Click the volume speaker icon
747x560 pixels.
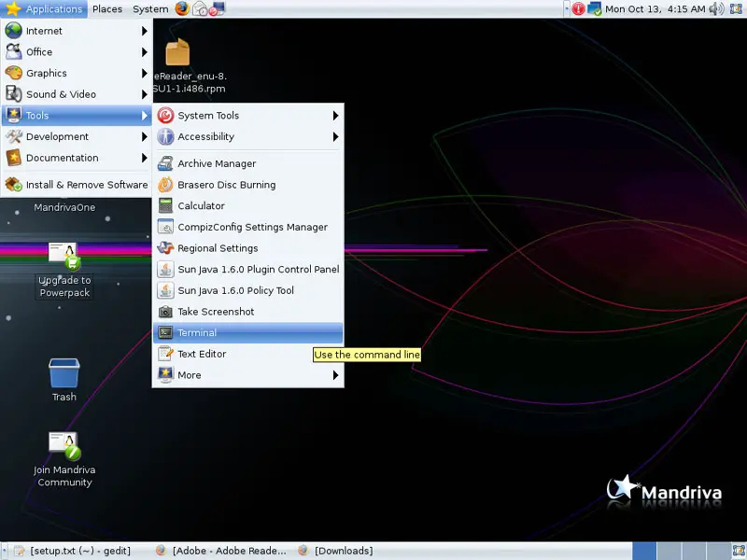coord(716,8)
